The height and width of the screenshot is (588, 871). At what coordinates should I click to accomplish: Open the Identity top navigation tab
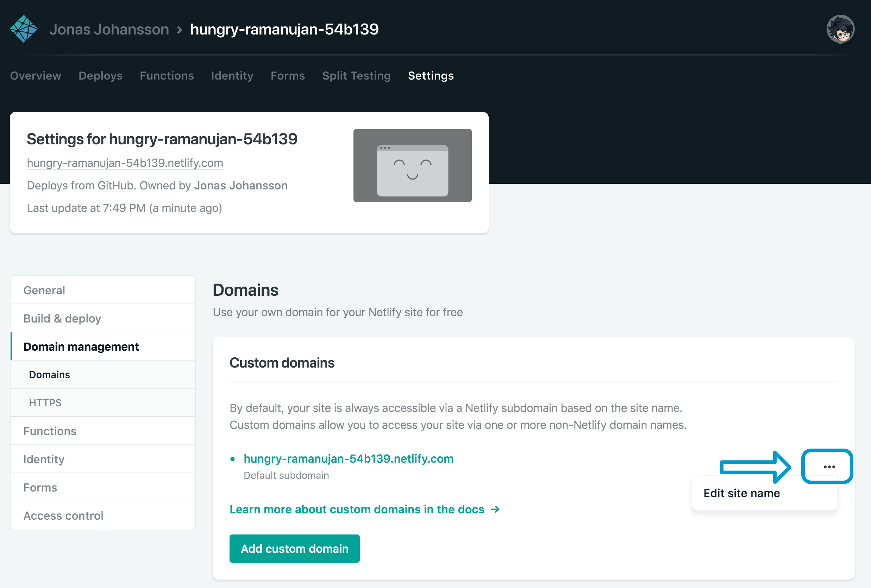232,76
